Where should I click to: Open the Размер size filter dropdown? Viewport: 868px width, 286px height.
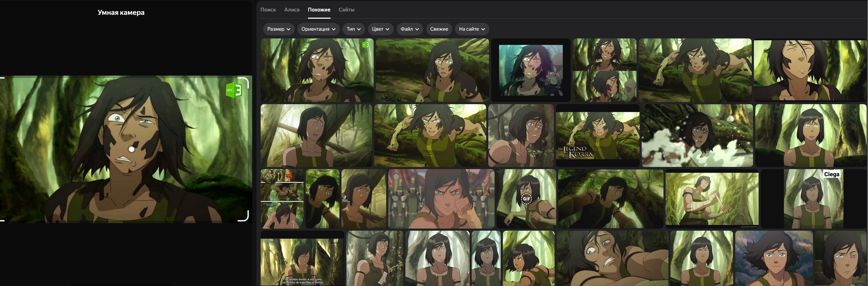click(279, 29)
